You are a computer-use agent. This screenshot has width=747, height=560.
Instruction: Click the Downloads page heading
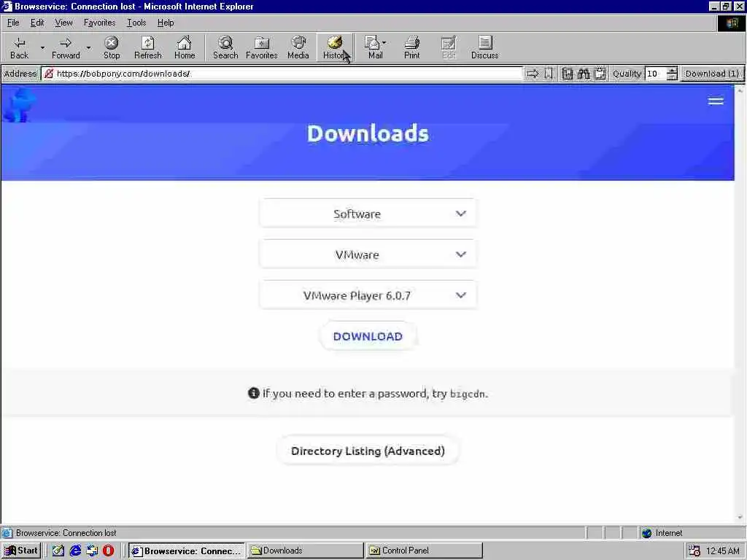click(368, 133)
